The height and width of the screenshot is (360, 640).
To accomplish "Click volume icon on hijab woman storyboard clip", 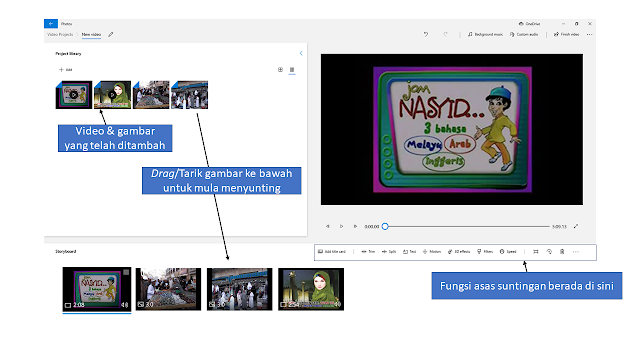I will pos(338,304).
